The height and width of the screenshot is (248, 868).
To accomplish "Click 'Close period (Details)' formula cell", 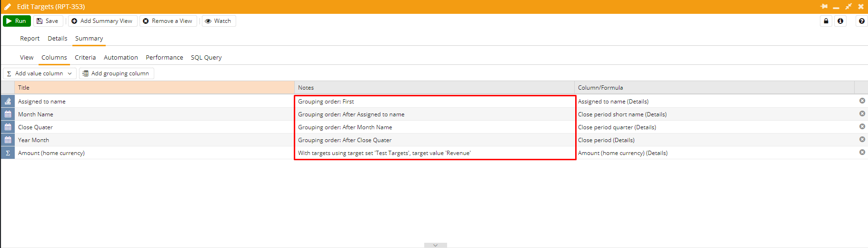I will [x=714, y=140].
